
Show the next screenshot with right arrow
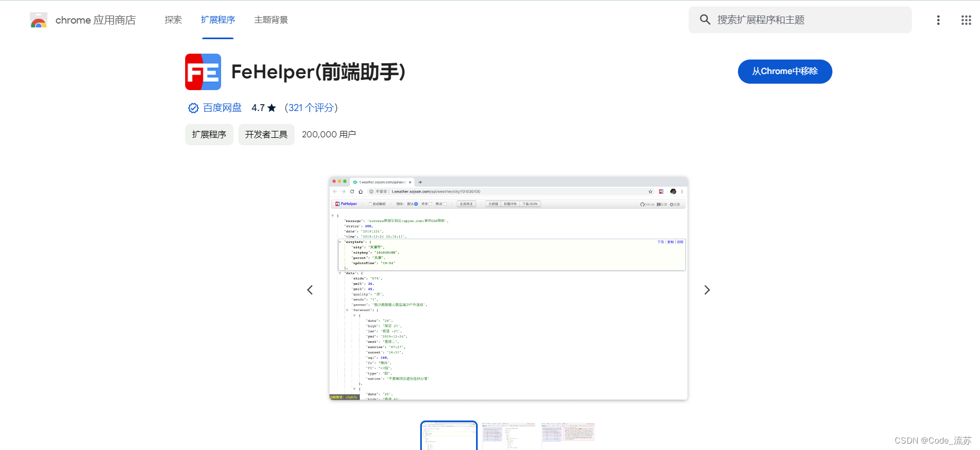[x=707, y=290]
